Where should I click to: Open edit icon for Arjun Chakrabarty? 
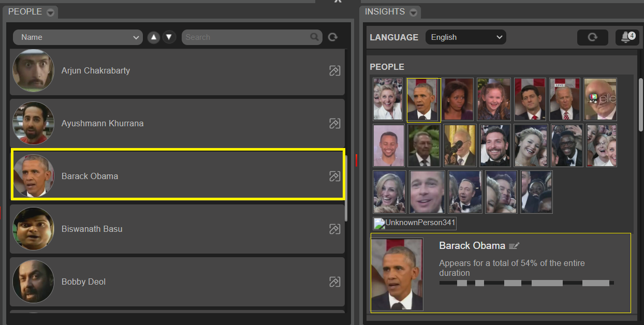pos(335,71)
